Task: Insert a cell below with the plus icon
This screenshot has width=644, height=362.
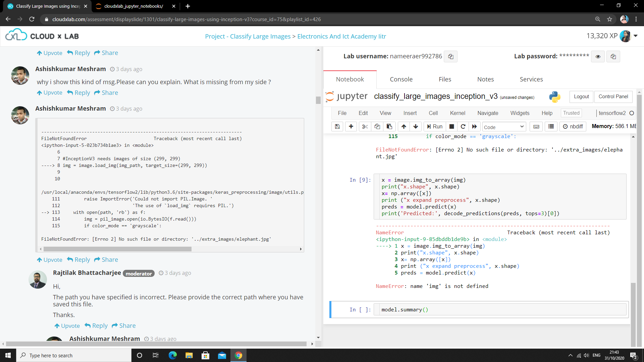Action: pos(351,126)
